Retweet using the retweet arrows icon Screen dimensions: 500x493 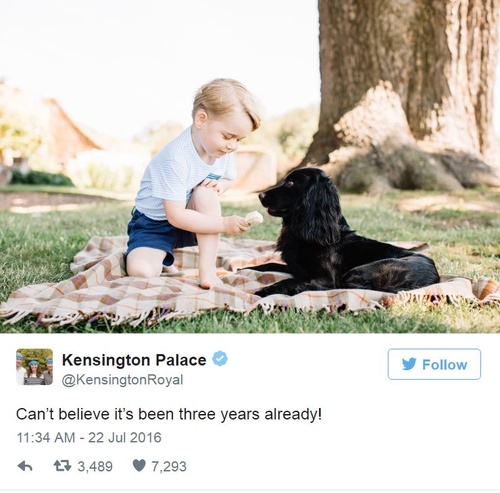point(62,466)
